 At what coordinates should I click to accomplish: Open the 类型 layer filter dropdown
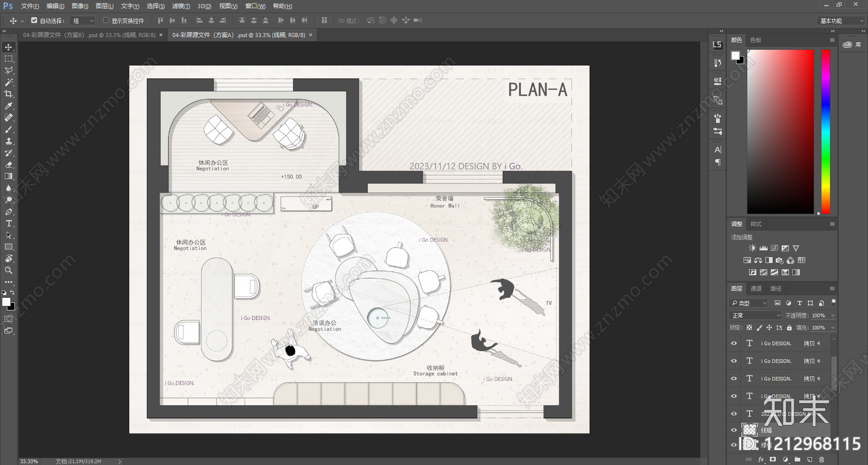coord(749,303)
